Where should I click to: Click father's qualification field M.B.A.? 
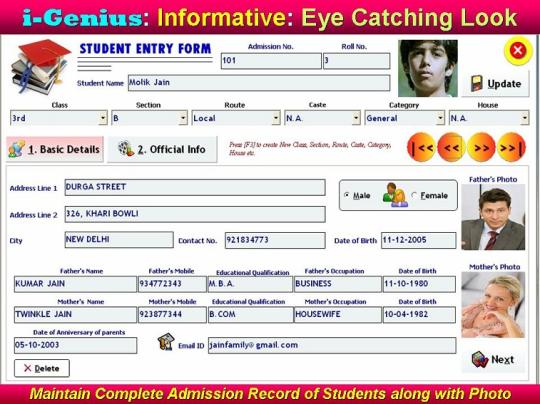pos(250,284)
